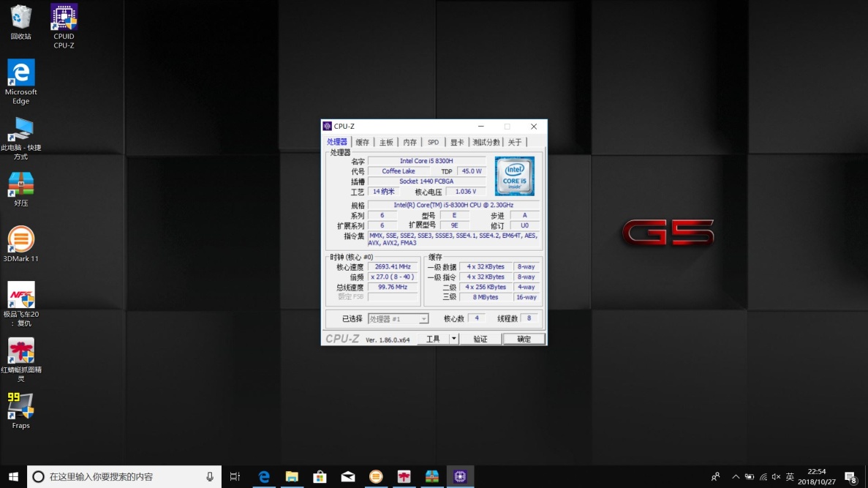The height and width of the screenshot is (488, 868).
Task: Launch Fraps from the desktop
Action: (20, 405)
